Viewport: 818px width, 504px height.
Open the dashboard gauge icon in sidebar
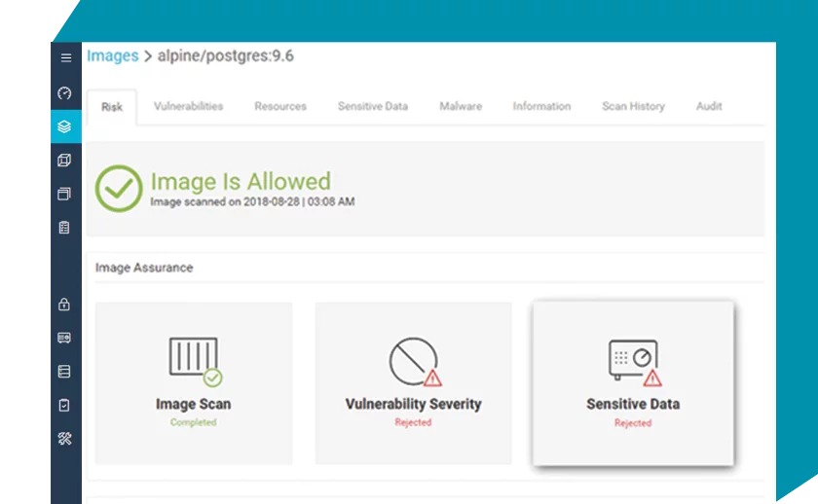(x=64, y=92)
